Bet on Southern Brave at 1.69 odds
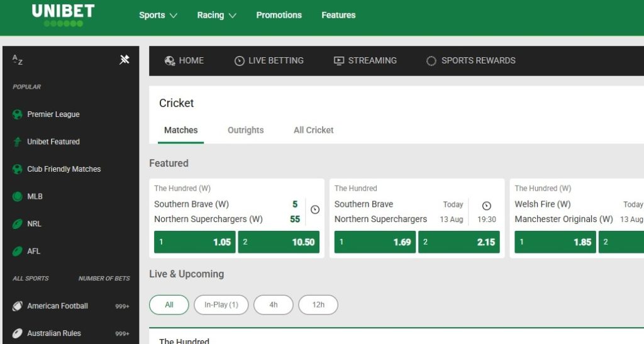The height and width of the screenshot is (344, 644). 375,241
